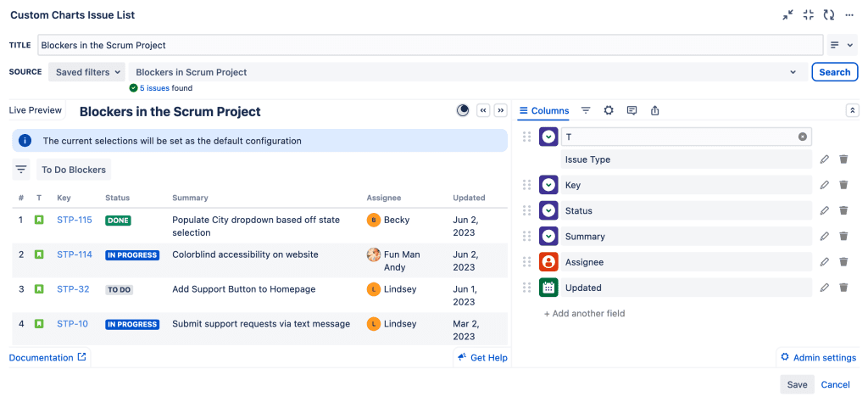Screen dimensions: 868x408
Task: Open the filter lines tab in editor panel
Action: (x=586, y=111)
